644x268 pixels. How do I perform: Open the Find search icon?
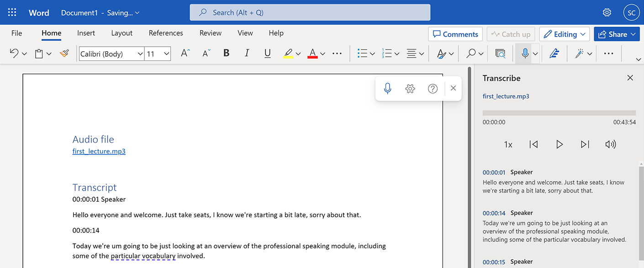click(x=470, y=54)
